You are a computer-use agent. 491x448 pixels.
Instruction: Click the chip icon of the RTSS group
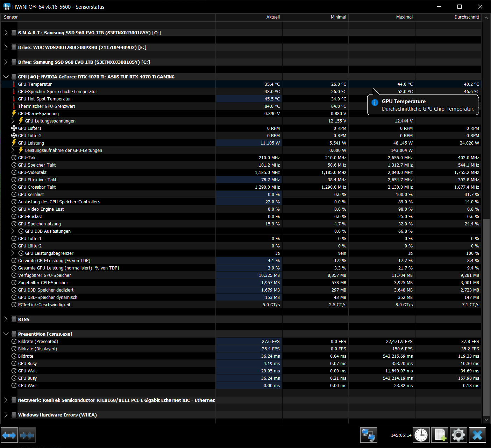14,320
